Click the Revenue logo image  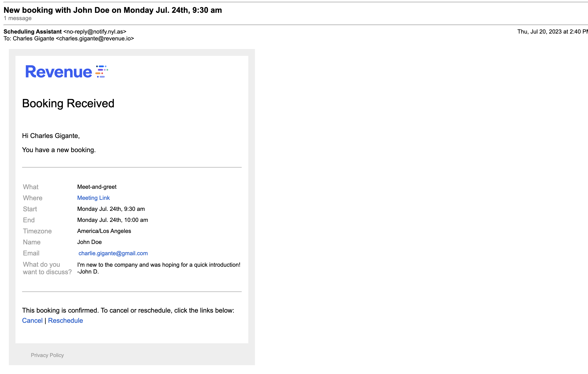click(59, 72)
